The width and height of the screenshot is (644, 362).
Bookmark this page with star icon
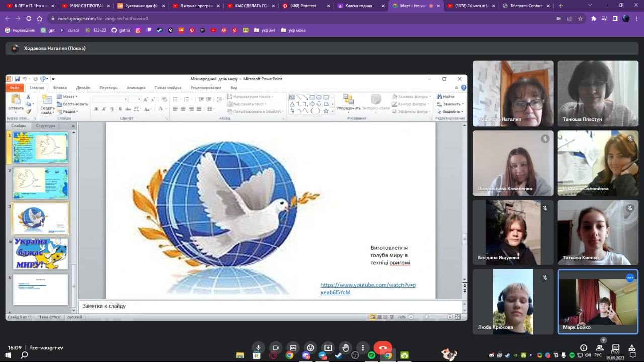pos(580,18)
